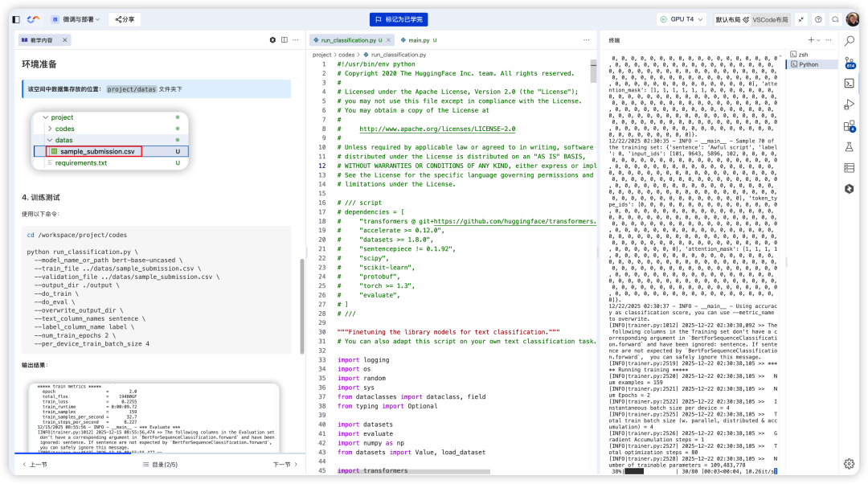Open hexagon assistant icon in activity bar
The height and width of the screenshot is (484, 868).
pyautogui.click(x=850, y=189)
